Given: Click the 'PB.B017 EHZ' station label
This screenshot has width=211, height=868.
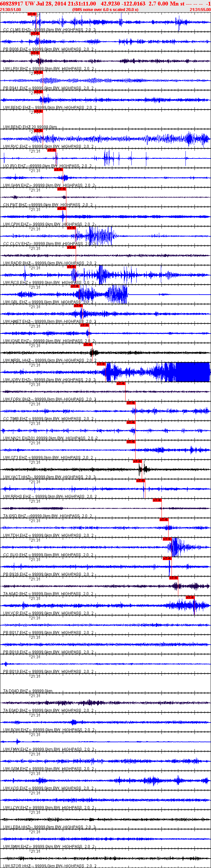Looking at the screenshot, I should (16, 633).
